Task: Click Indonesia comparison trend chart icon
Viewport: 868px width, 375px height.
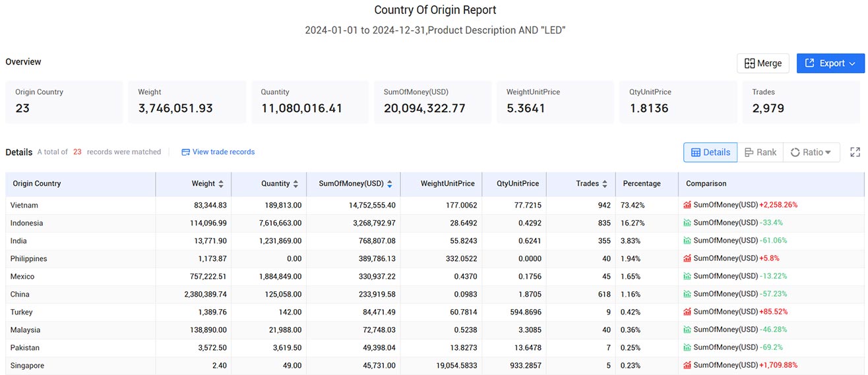Action: click(x=688, y=223)
